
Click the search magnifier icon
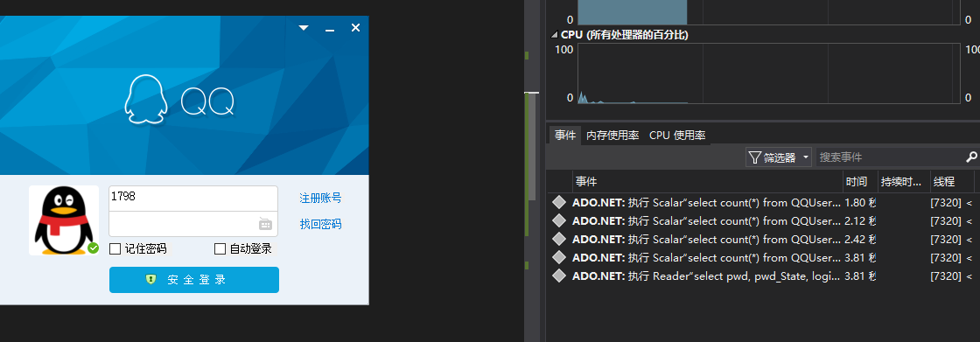click(x=972, y=157)
